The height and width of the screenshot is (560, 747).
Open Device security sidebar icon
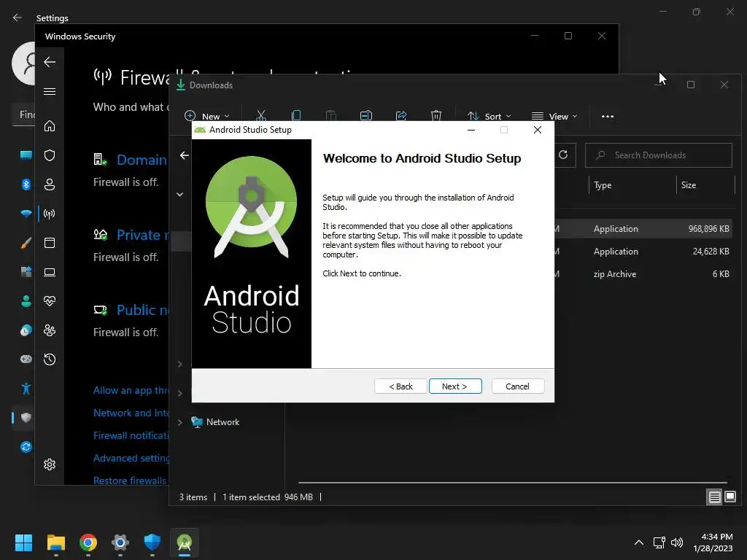[50, 272]
